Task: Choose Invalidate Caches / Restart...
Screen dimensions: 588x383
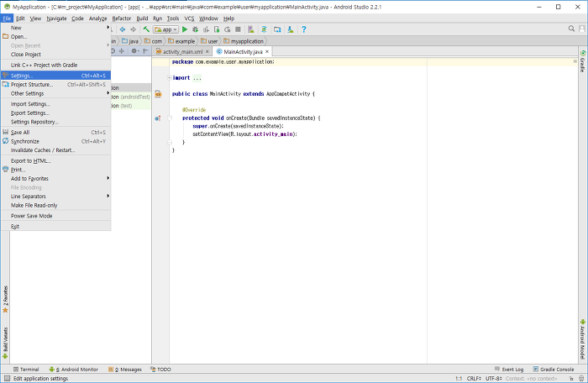Action: point(55,150)
